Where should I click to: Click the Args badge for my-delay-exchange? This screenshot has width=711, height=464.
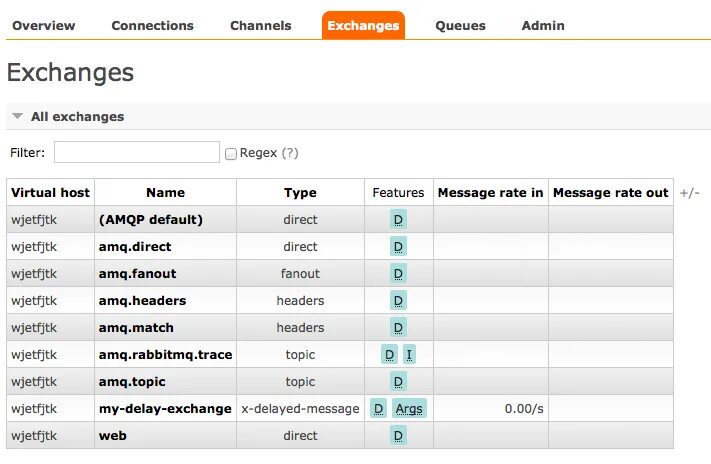point(409,409)
